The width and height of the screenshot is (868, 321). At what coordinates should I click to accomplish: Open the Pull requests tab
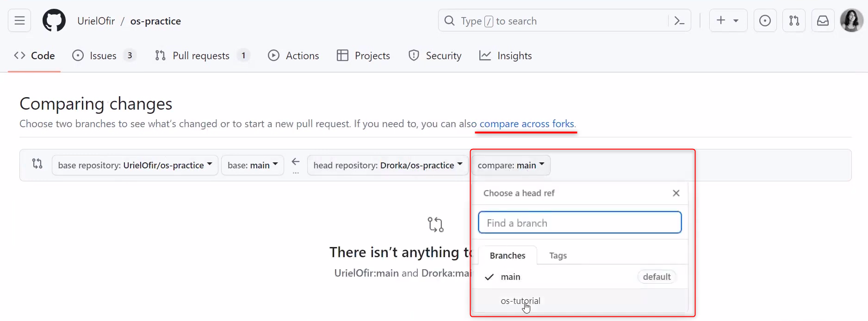point(202,56)
